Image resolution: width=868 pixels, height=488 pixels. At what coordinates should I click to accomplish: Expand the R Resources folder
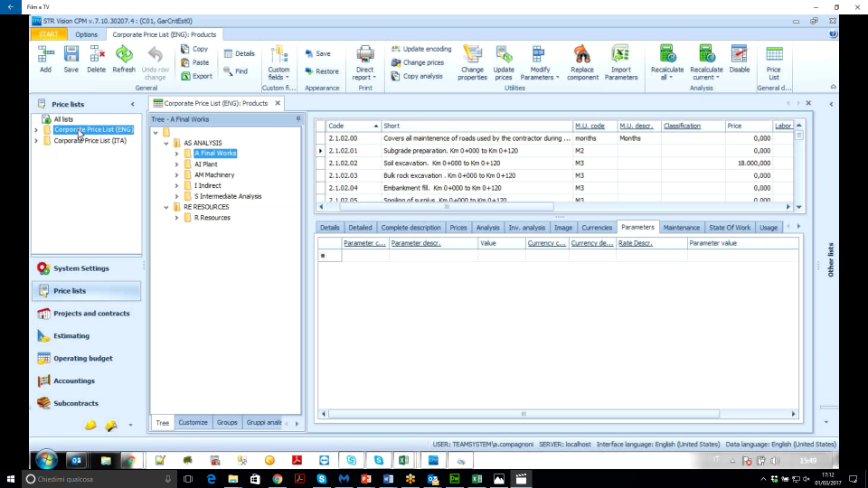pos(176,218)
